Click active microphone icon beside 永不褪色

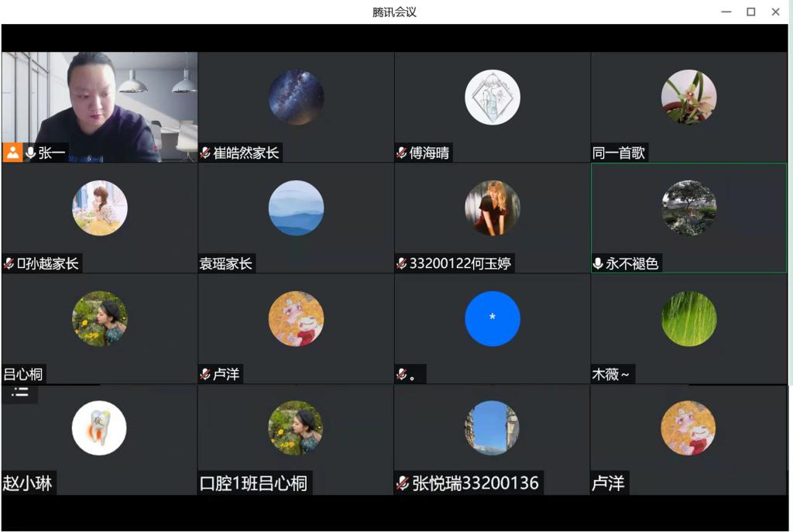598,263
